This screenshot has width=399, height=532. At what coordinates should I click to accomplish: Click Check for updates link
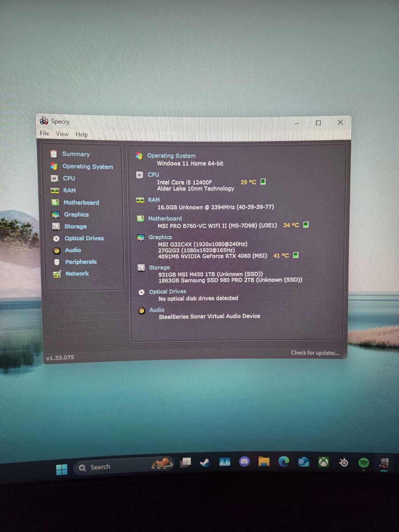click(315, 353)
